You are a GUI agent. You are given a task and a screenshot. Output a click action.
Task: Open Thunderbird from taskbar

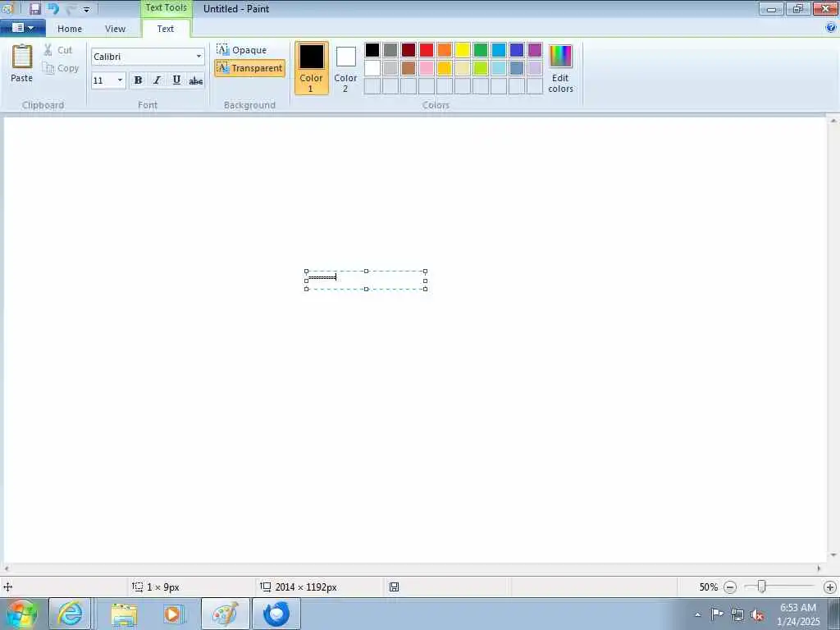coord(276,614)
